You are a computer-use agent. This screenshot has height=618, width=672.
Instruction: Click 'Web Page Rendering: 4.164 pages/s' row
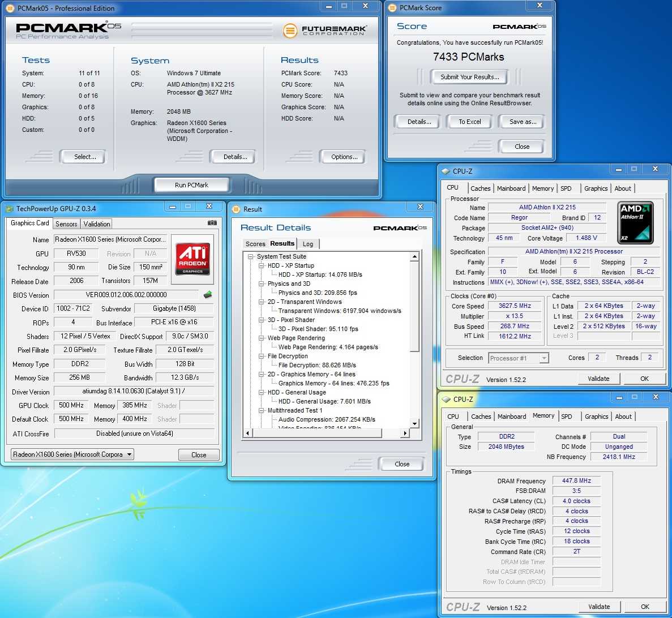[x=328, y=347]
